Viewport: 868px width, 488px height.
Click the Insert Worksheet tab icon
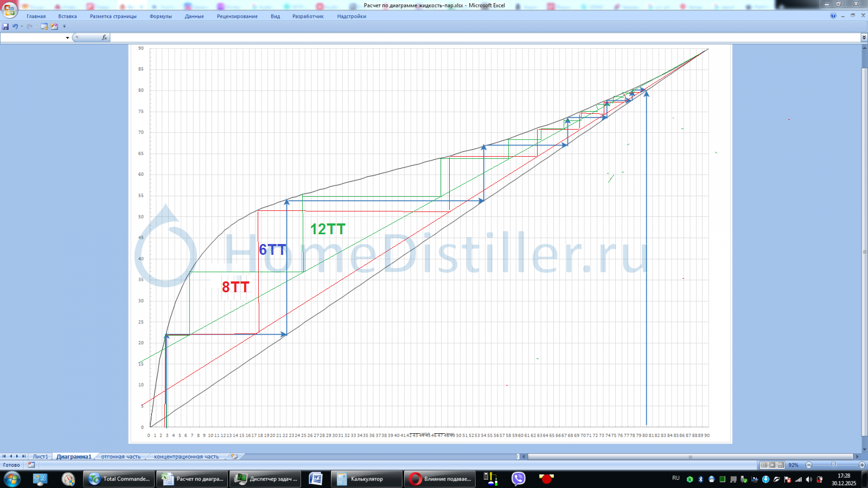[x=234, y=457]
